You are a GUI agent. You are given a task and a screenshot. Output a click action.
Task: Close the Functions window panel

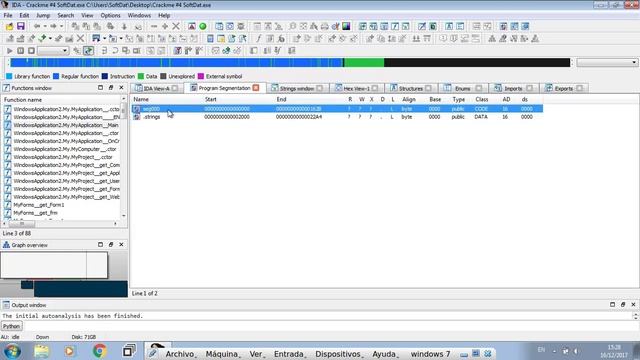(121, 88)
